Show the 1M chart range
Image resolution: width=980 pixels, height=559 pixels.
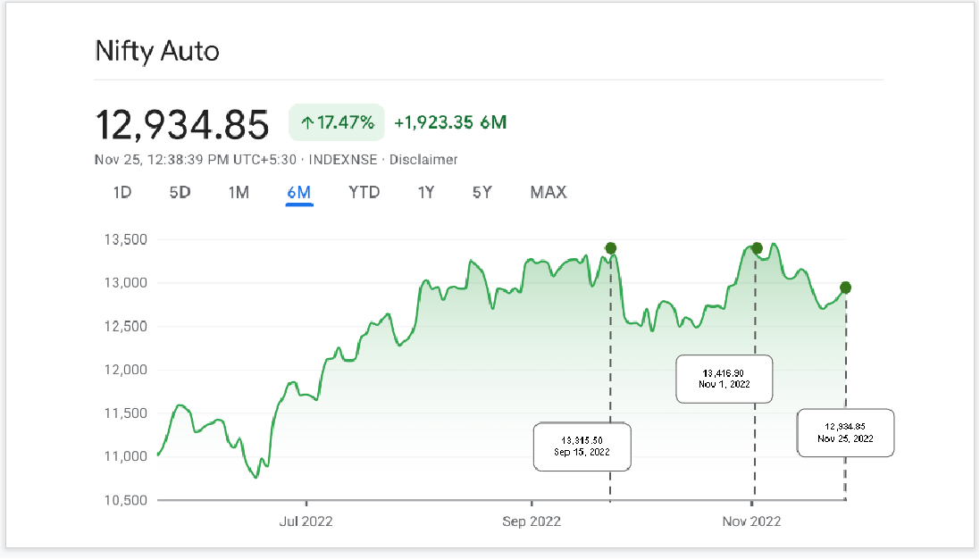point(239,192)
